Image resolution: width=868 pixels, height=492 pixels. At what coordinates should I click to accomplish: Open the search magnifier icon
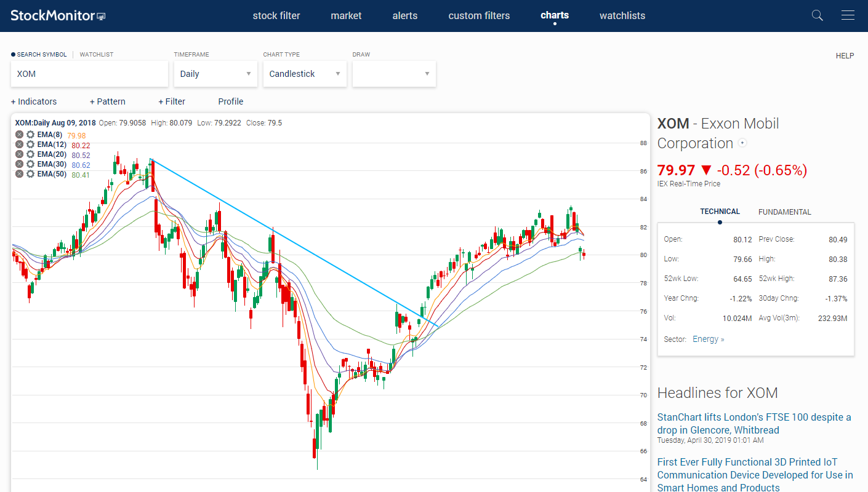tap(818, 15)
